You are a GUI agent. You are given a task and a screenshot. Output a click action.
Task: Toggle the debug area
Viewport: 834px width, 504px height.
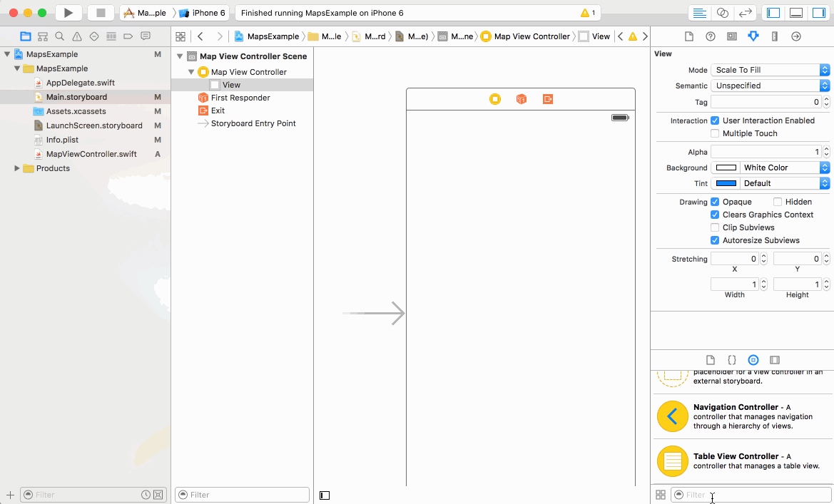pyautogui.click(x=796, y=13)
